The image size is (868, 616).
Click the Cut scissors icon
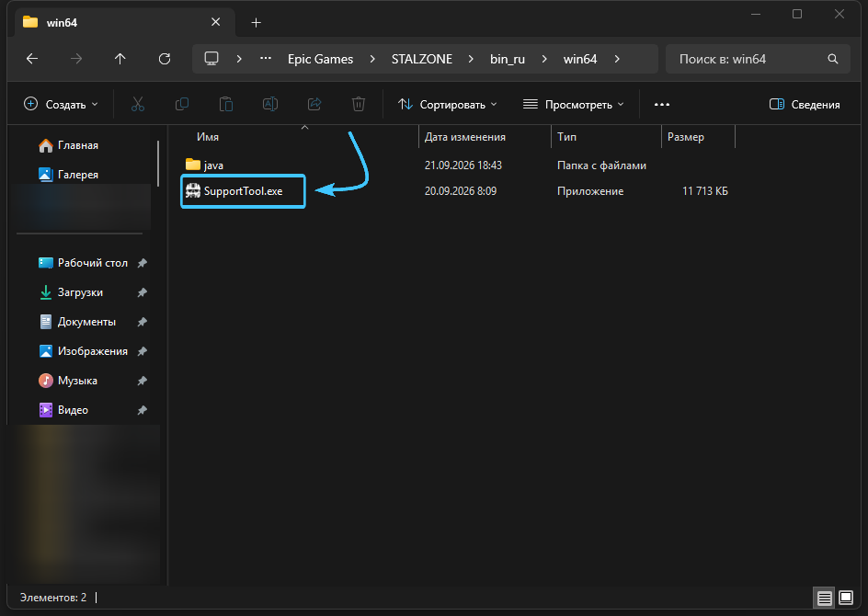point(138,104)
